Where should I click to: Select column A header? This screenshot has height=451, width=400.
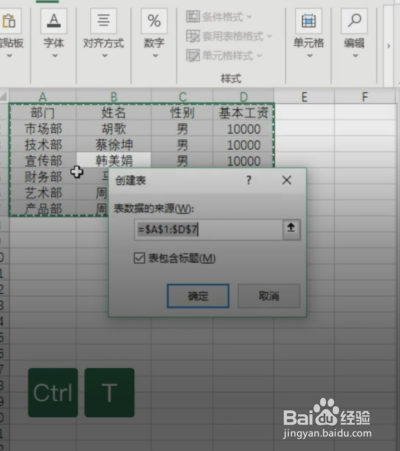(43, 97)
